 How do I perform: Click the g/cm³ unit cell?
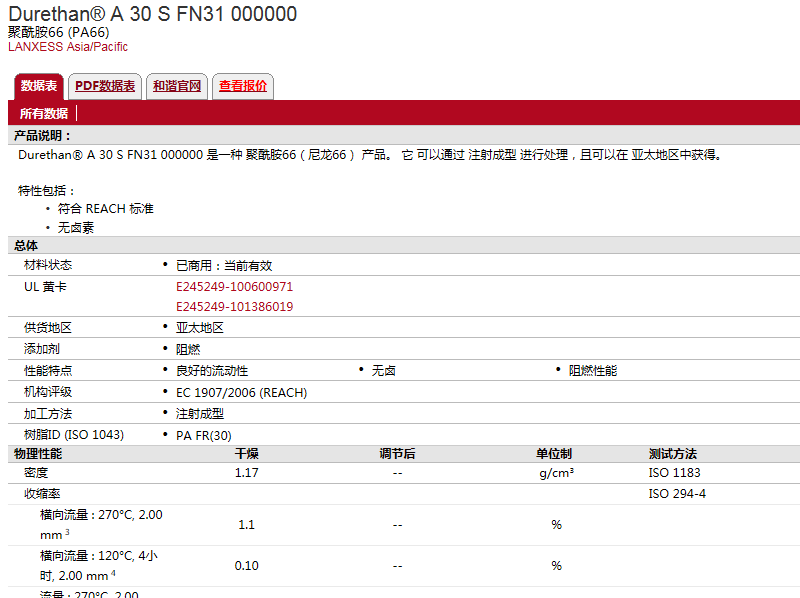click(557, 473)
